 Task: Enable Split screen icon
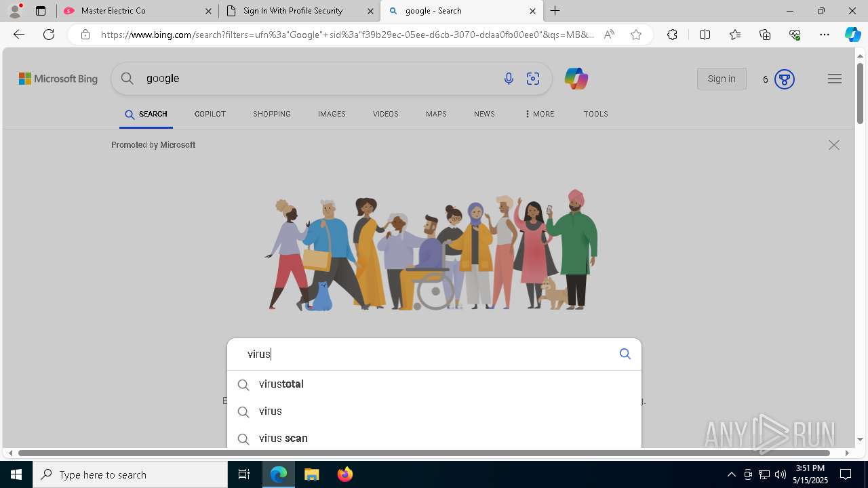pyautogui.click(x=705, y=35)
